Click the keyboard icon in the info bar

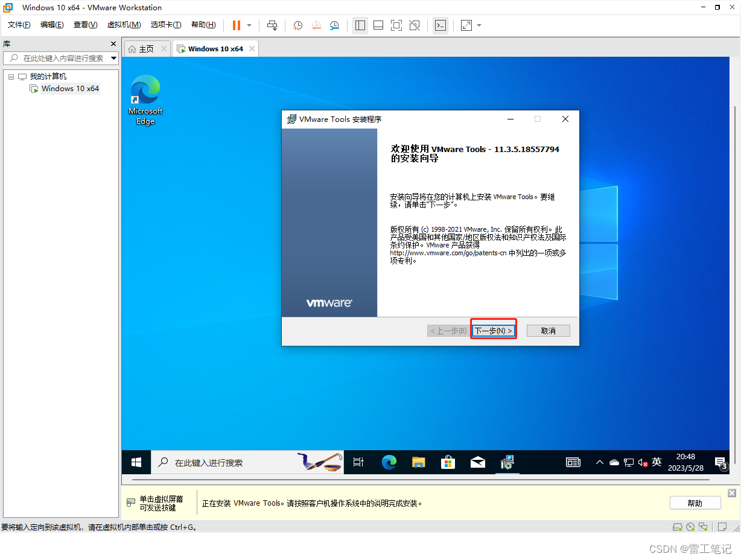pyautogui.click(x=130, y=503)
